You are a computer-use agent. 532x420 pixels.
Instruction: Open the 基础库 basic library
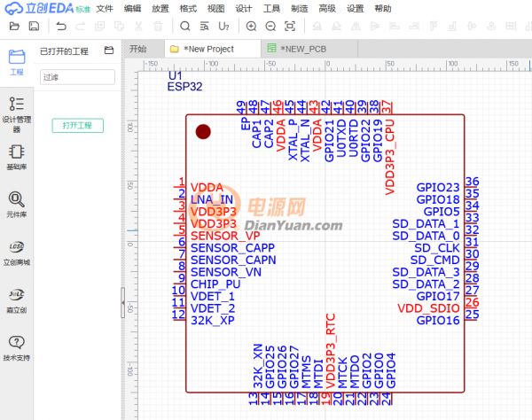click(x=17, y=158)
